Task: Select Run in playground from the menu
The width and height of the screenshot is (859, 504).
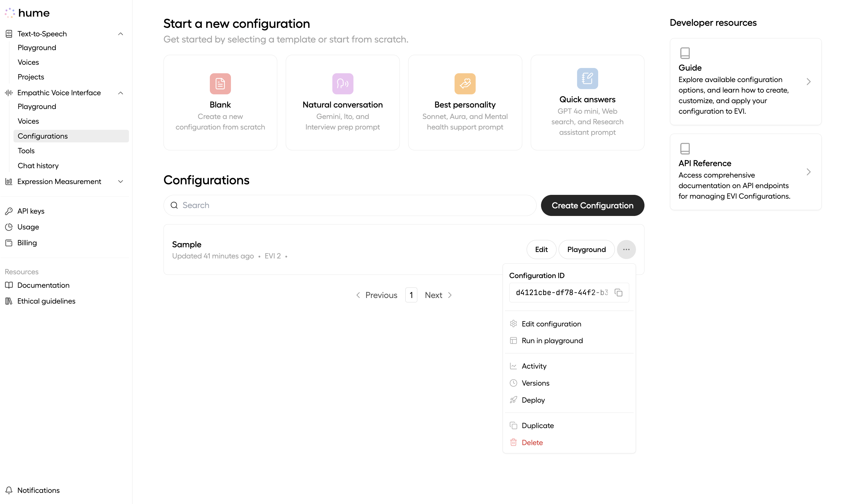Action: click(569, 341)
